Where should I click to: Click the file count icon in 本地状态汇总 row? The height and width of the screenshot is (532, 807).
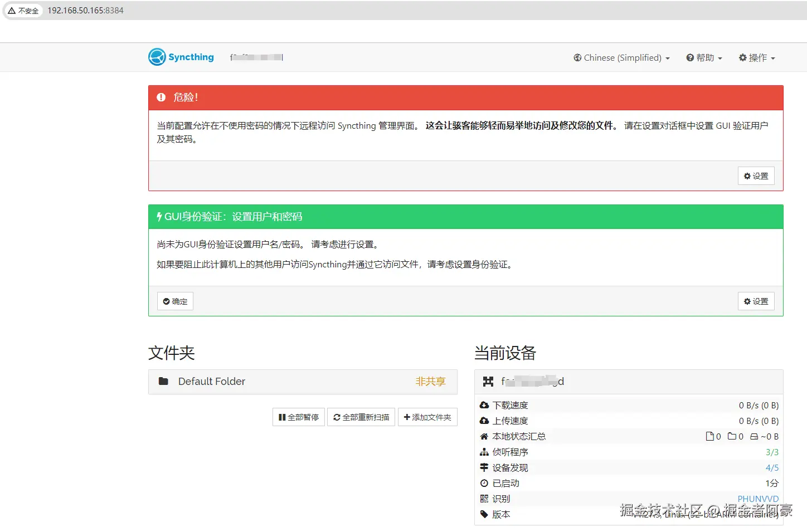[709, 436]
